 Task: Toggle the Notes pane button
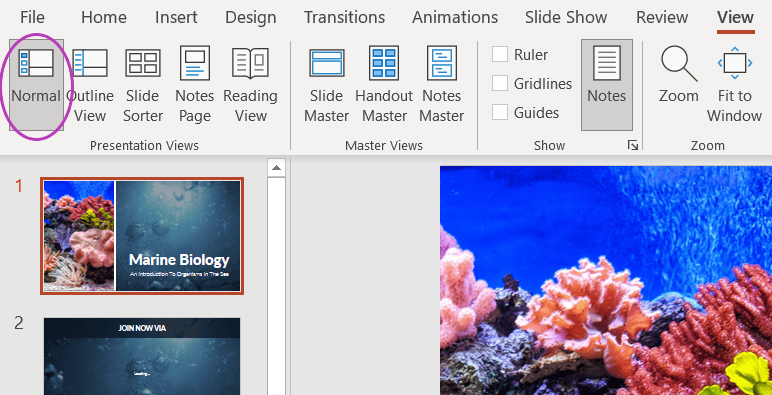607,85
